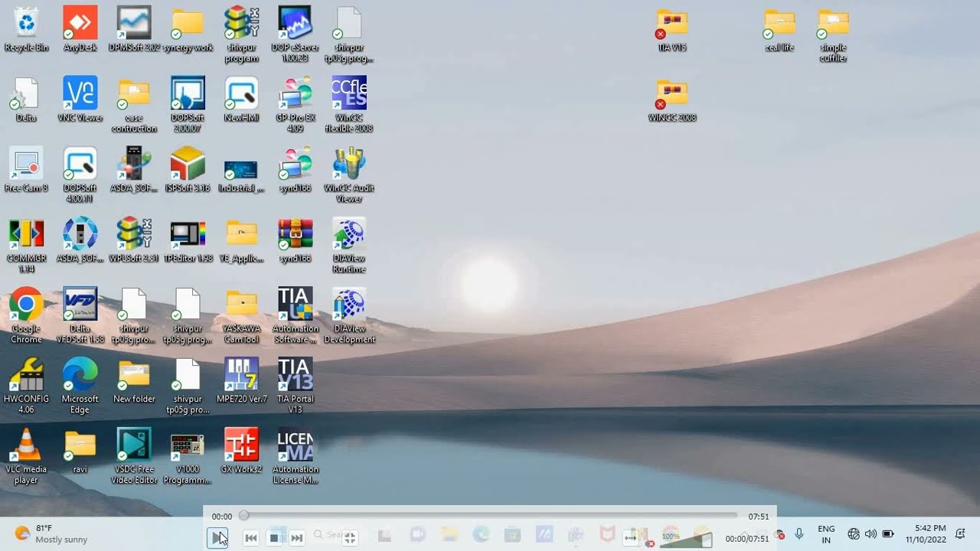Select the DIAView Runtime shortcut
Screen dimensions: 980x551
click(x=349, y=246)
